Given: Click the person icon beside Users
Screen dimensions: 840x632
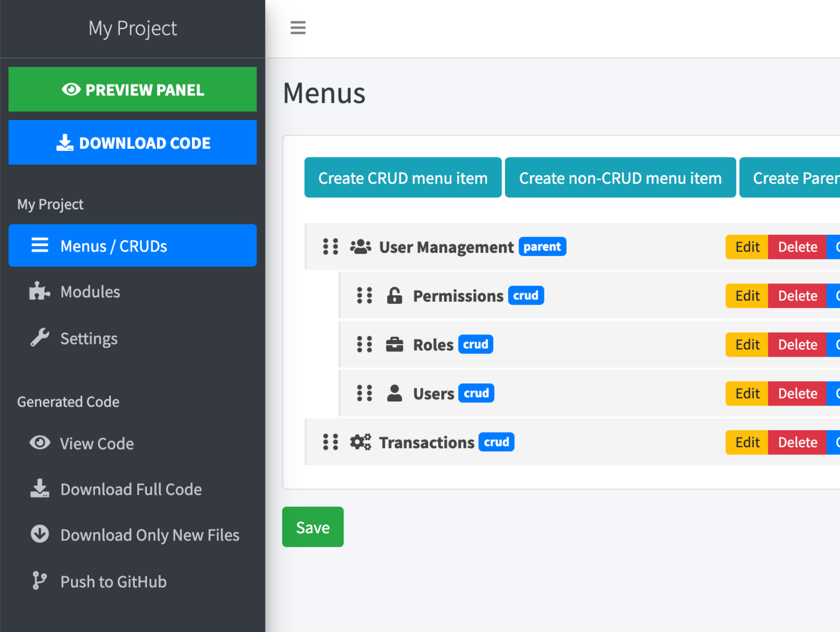Looking at the screenshot, I should tap(395, 393).
